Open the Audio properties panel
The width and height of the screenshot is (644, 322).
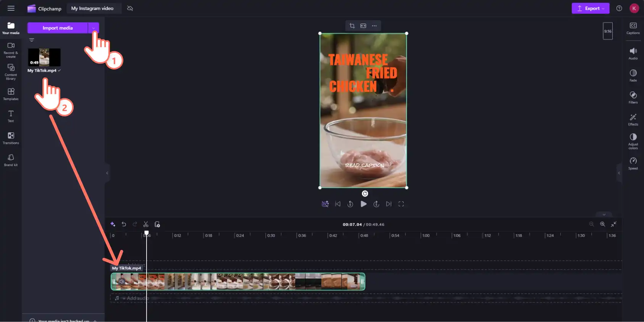click(x=633, y=54)
